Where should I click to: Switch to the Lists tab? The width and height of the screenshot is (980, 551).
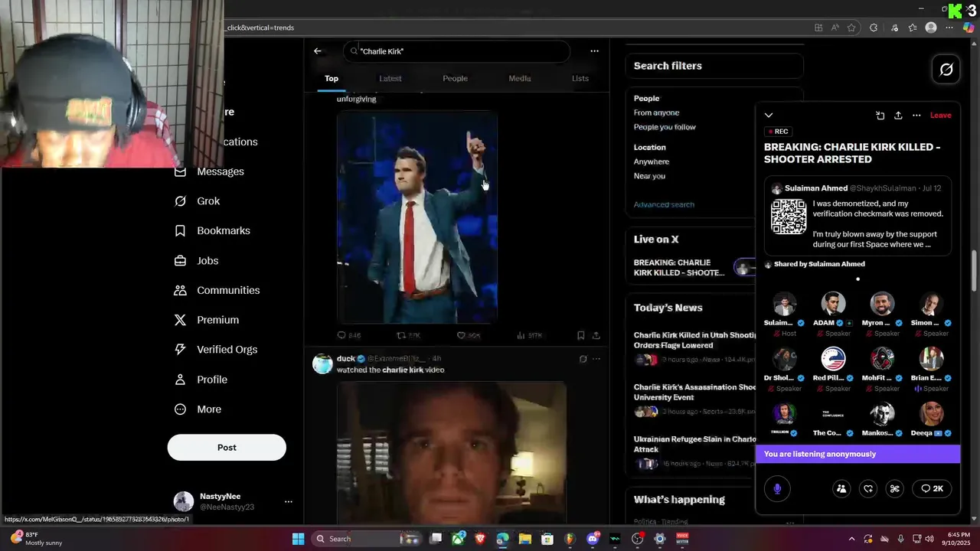[580, 78]
